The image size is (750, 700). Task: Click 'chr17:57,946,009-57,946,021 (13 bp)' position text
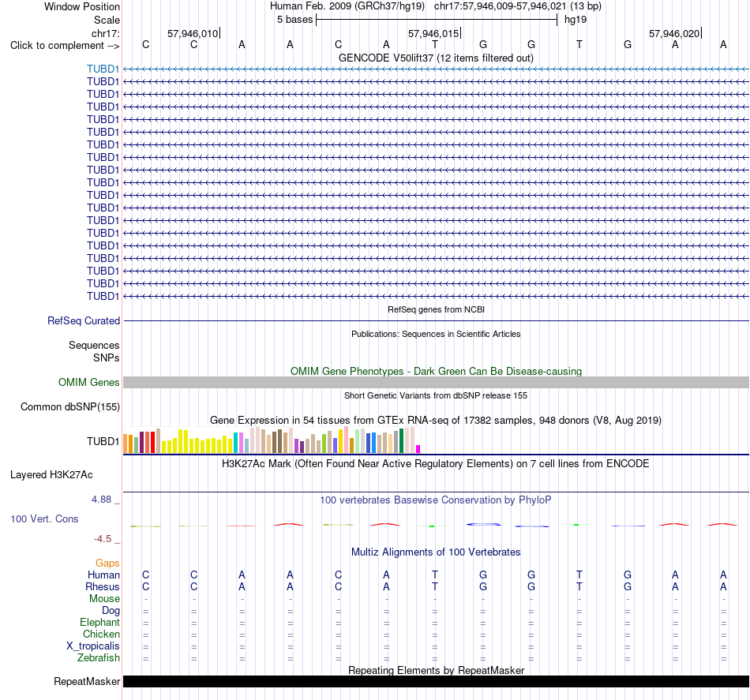(518, 6)
